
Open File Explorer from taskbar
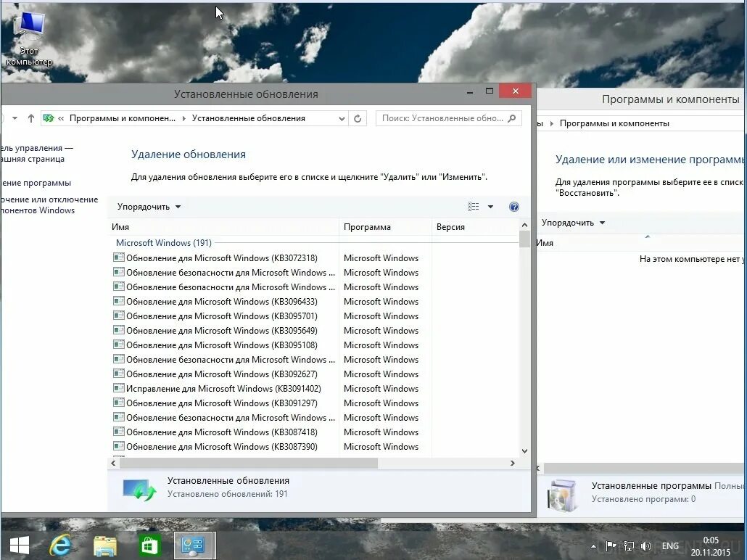(x=105, y=545)
